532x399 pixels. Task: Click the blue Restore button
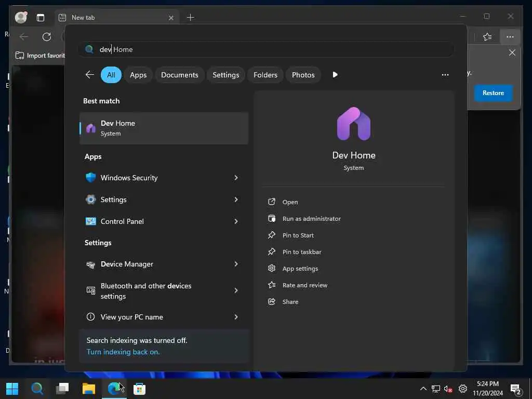pos(493,93)
